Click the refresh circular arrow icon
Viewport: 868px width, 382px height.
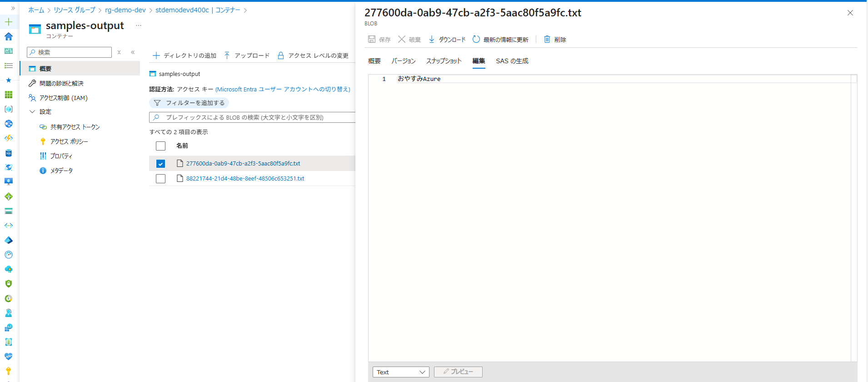pos(476,39)
